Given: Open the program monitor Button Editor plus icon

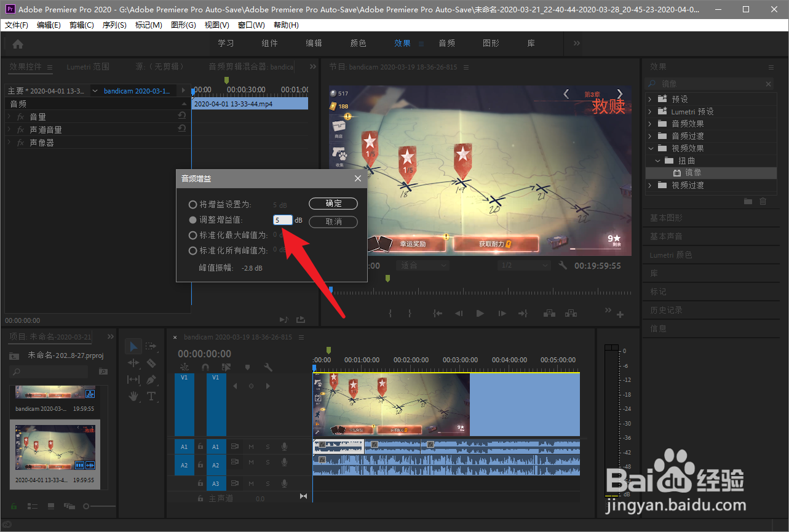Looking at the screenshot, I should point(620,315).
